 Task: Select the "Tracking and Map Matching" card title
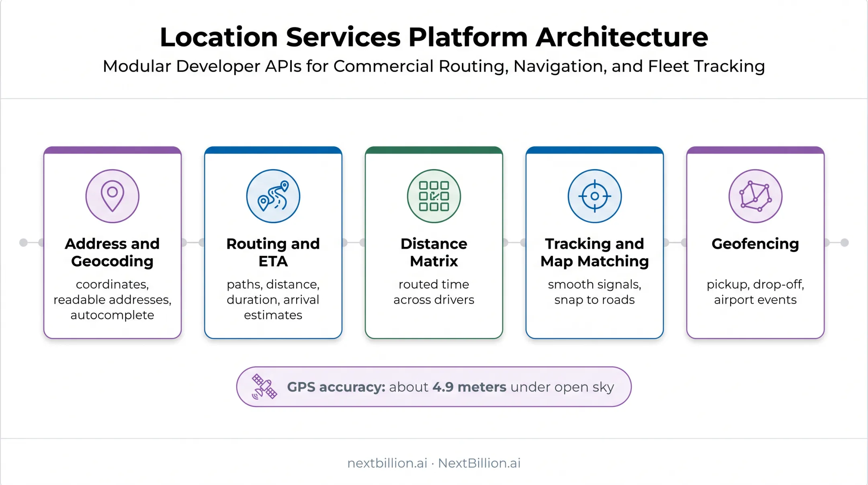point(595,253)
